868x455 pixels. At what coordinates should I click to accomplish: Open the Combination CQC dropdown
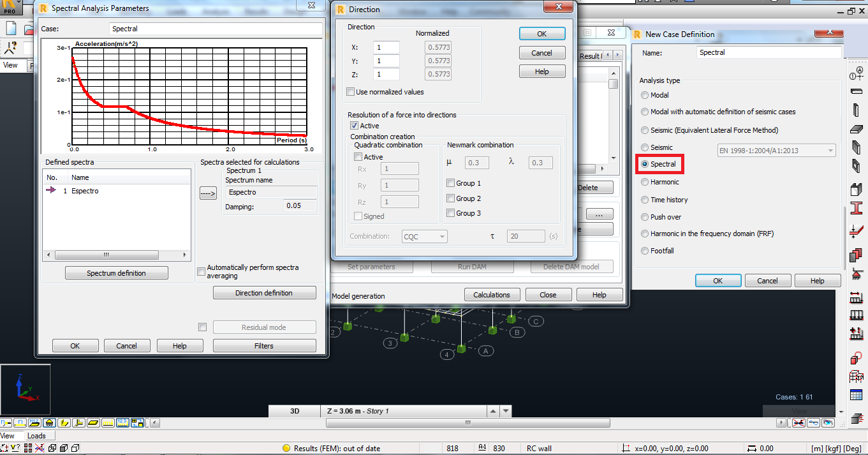(441, 236)
